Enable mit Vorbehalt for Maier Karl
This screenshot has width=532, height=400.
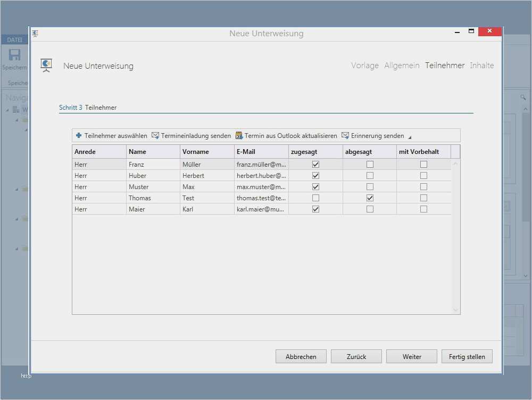click(x=423, y=209)
